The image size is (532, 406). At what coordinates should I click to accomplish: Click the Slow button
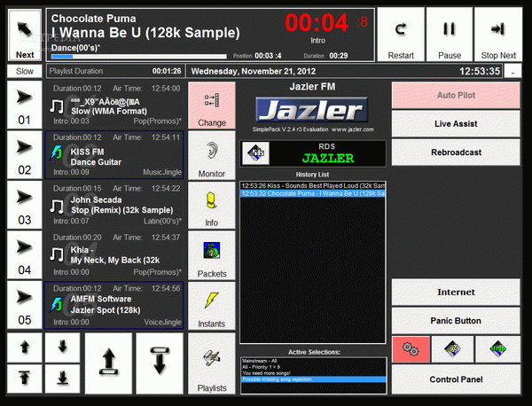click(x=25, y=71)
